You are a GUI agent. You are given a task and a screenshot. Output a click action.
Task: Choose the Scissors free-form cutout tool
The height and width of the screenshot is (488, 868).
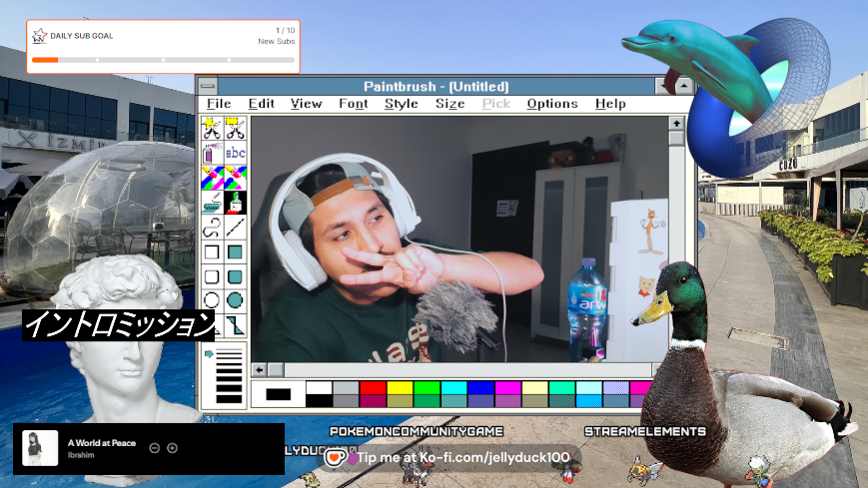click(212, 128)
